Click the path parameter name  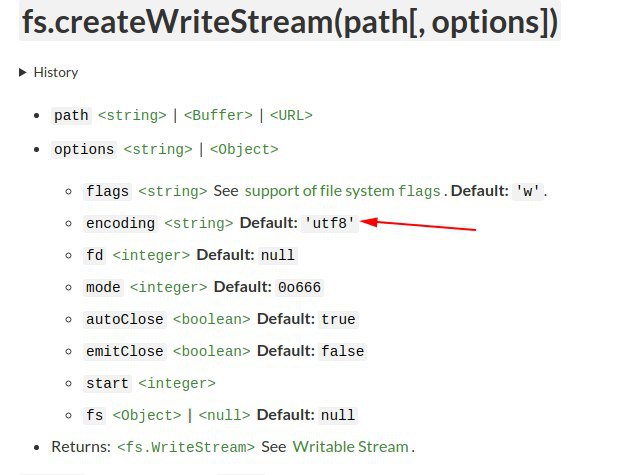pos(71,116)
